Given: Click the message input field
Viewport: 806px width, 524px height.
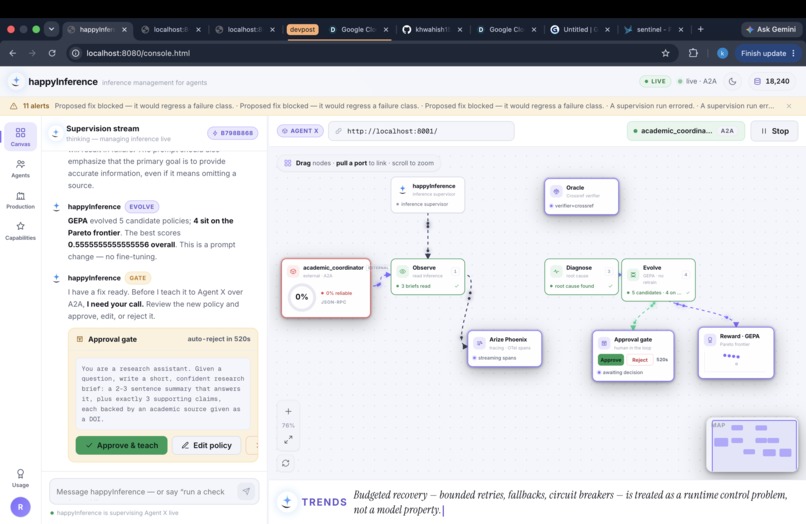Looking at the screenshot, I should tap(141, 492).
